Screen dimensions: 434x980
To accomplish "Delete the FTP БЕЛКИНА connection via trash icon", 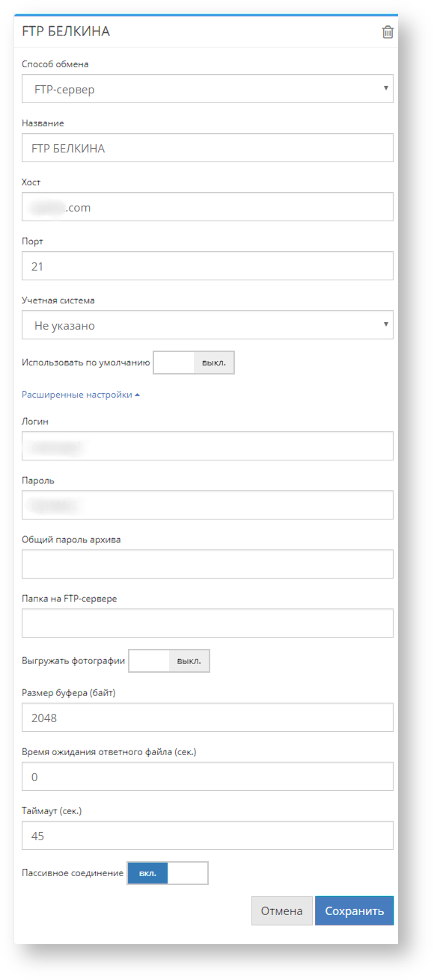I will tap(387, 32).
